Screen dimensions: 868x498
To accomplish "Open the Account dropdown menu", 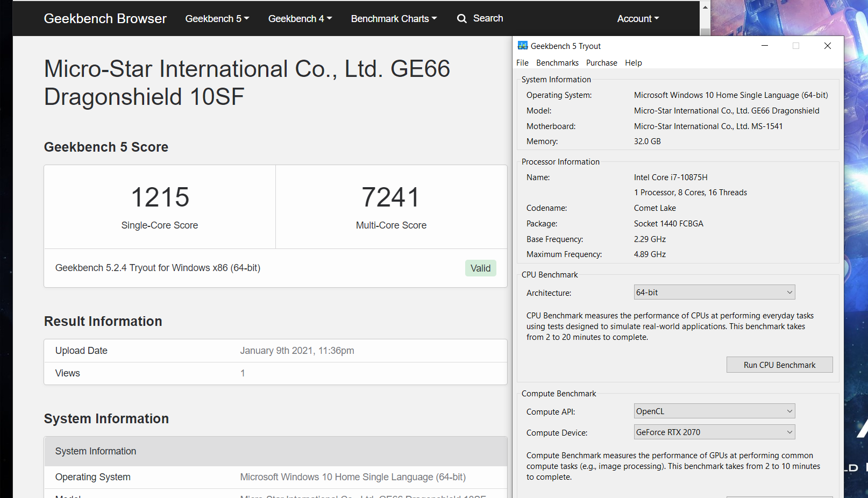I will click(x=638, y=19).
